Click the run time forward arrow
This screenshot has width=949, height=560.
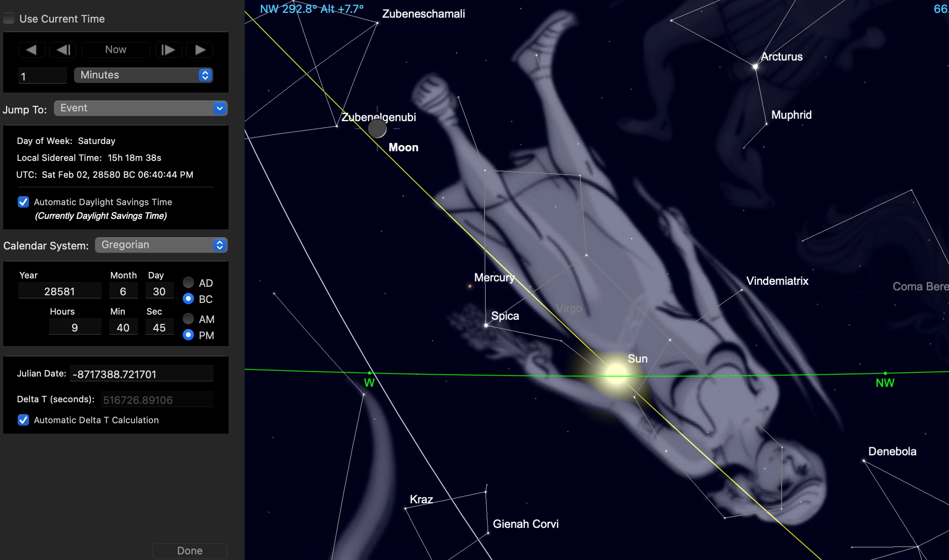(x=200, y=50)
